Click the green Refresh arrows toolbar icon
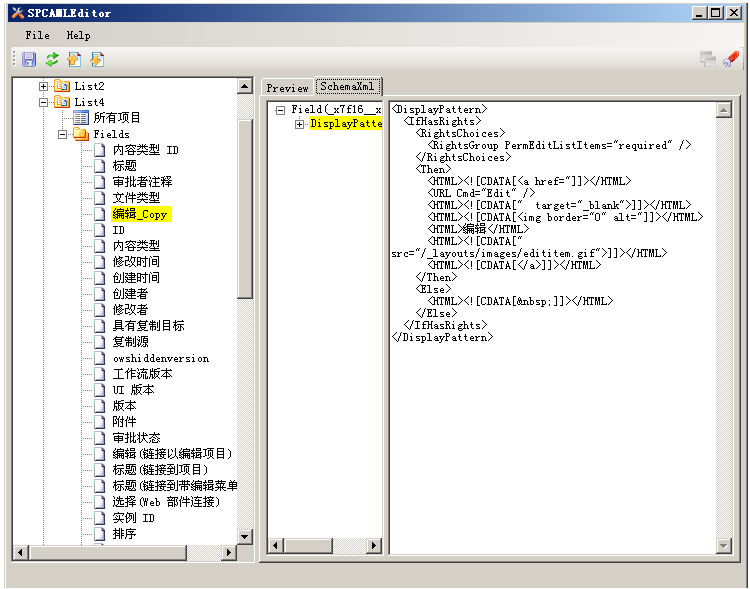750x589 pixels. (x=52, y=59)
